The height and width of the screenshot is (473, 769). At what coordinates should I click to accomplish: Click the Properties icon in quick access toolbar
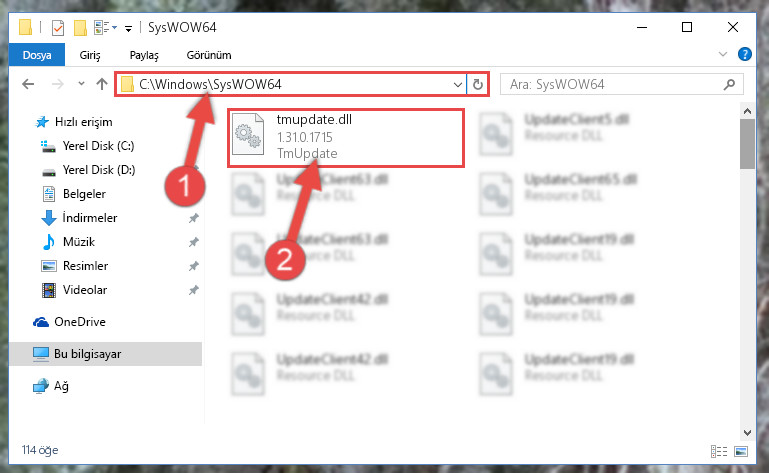pyautogui.click(x=58, y=27)
